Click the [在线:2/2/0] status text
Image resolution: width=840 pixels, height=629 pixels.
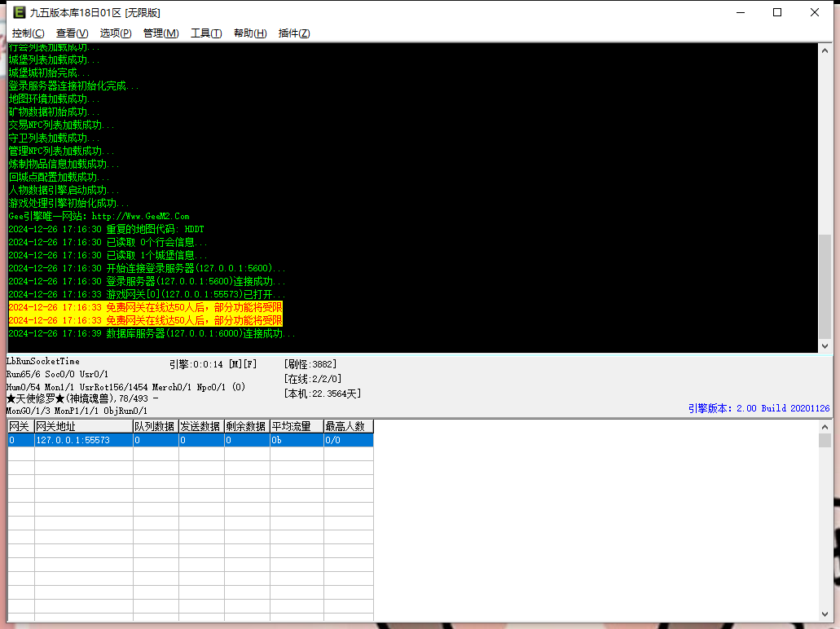313,379
